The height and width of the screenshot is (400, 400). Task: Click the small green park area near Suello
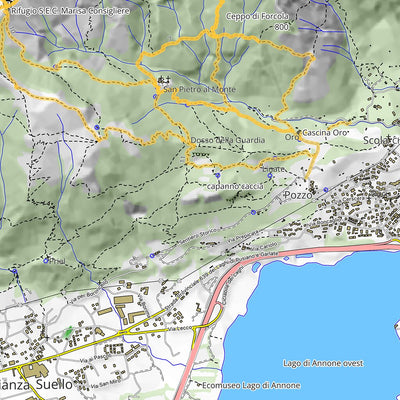click(x=68, y=332)
